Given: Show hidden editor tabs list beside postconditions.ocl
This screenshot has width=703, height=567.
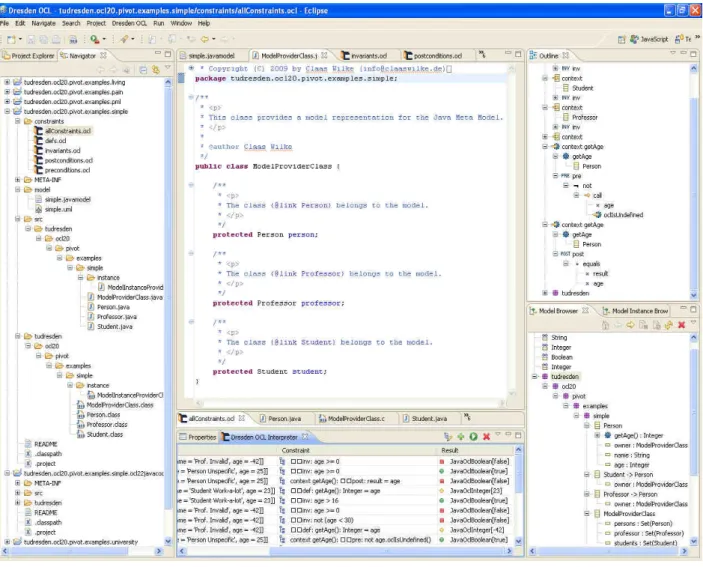Looking at the screenshot, I should pos(482,54).
